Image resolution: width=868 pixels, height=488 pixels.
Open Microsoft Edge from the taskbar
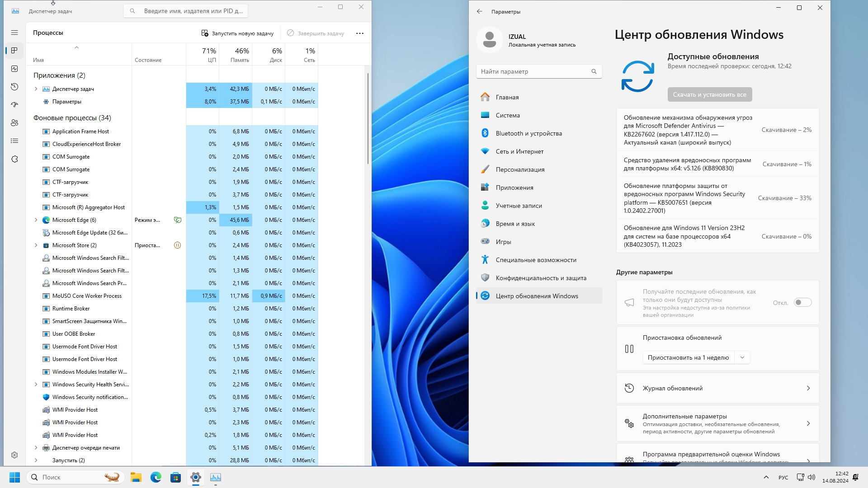click(156, 477)
